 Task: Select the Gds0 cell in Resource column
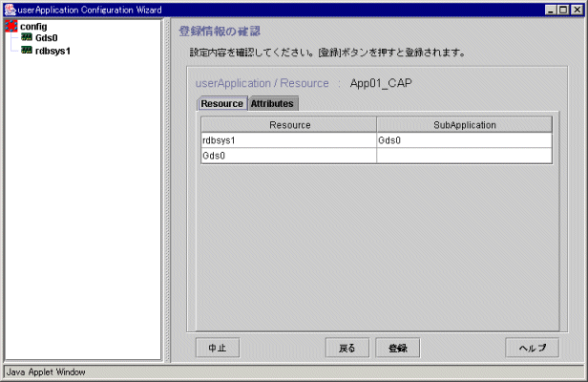point(288,156)
